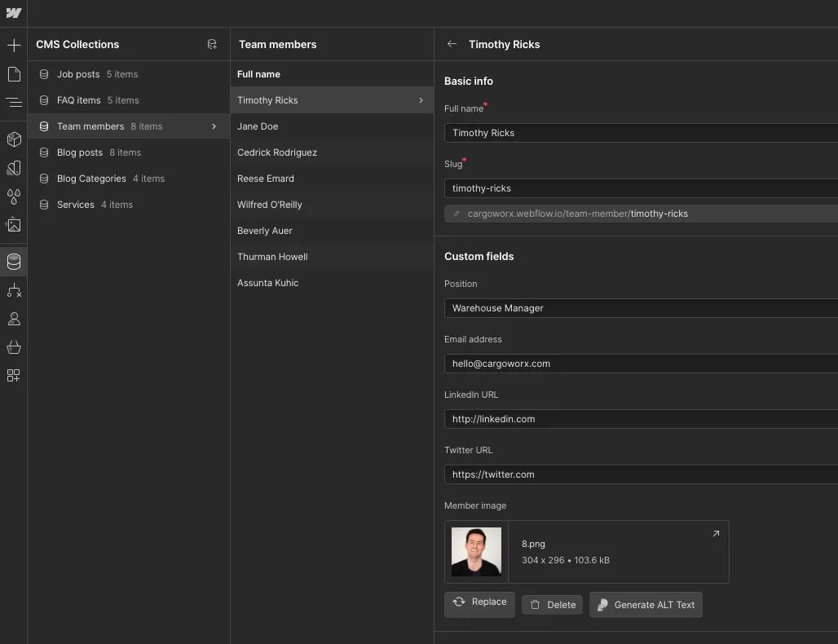
Task: Open the Components cube icon
Action: click(x=14, y=139)
